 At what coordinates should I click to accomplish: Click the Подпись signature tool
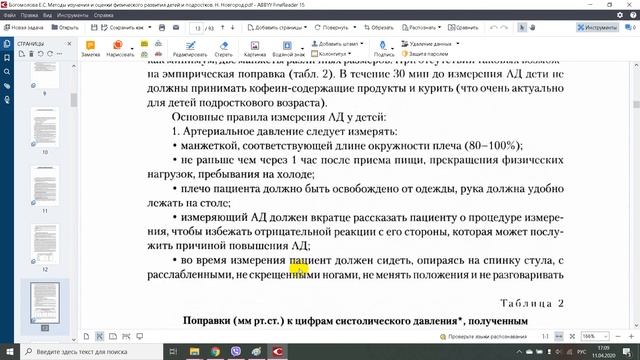(383, 49)
